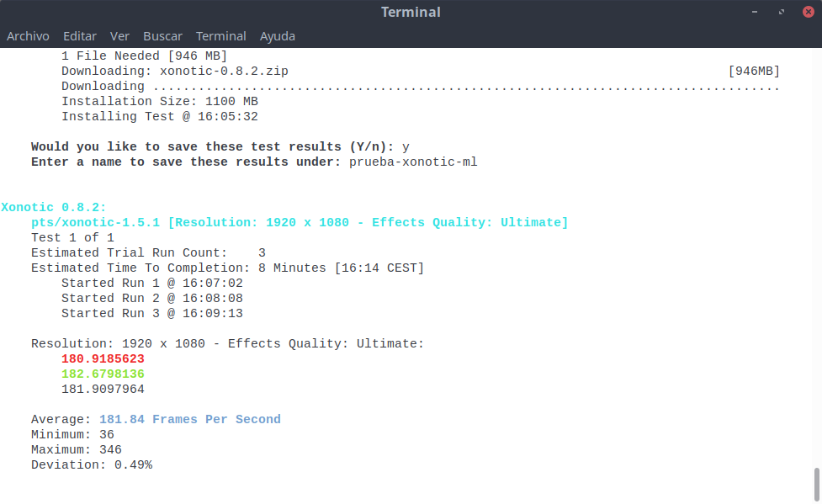Click the 181.9097964 result value
The width and height of the screenshot is (822, 504).
click(103, 389)
